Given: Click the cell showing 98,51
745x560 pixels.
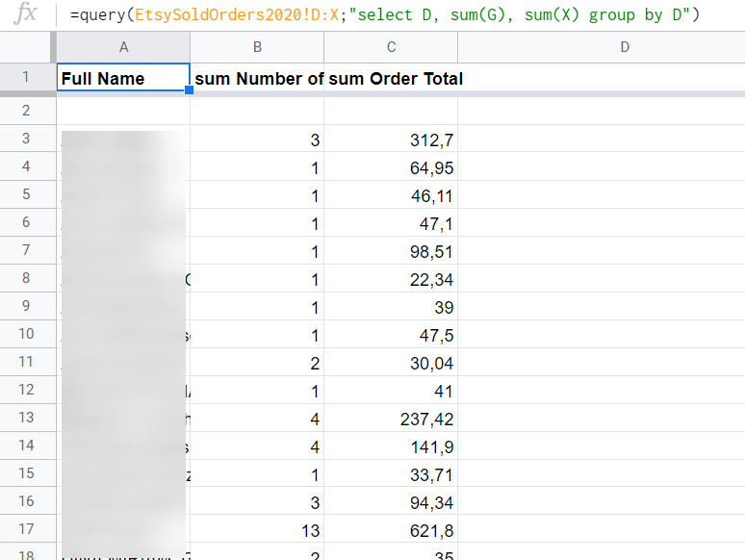Looking at the screenshot, I should pos(391,251).
